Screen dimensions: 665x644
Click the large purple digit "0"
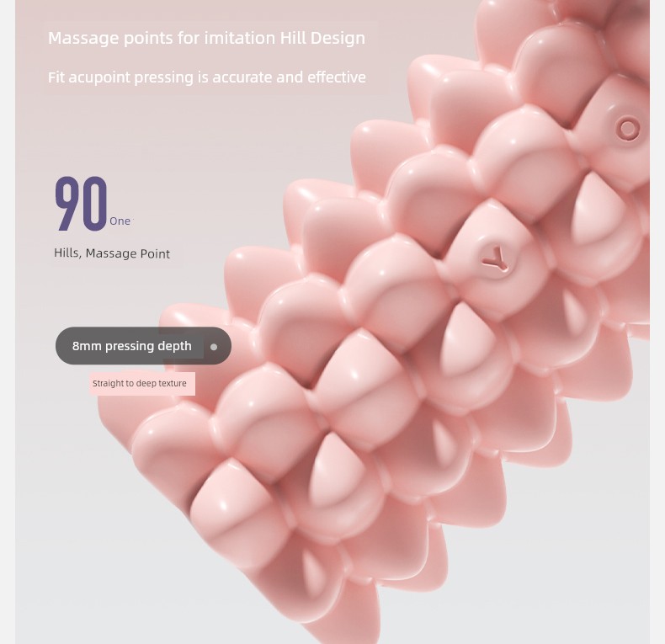tap(94, 204)
